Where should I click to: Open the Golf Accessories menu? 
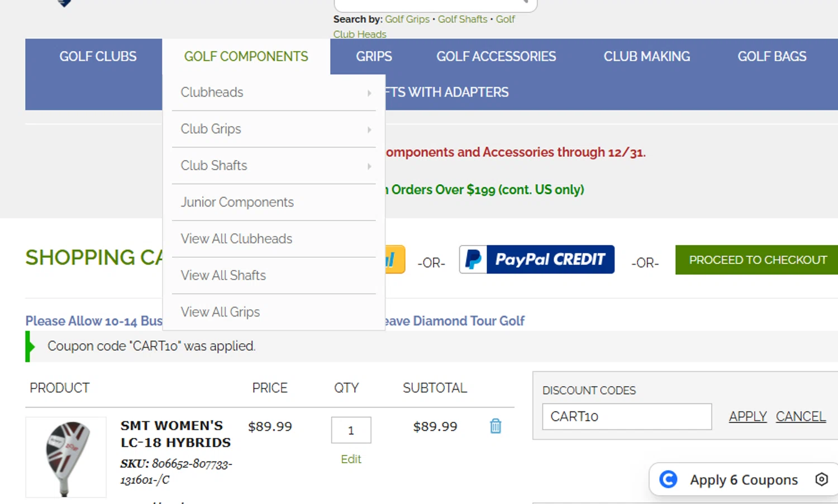pyautogui.click(x=496, y=56)
